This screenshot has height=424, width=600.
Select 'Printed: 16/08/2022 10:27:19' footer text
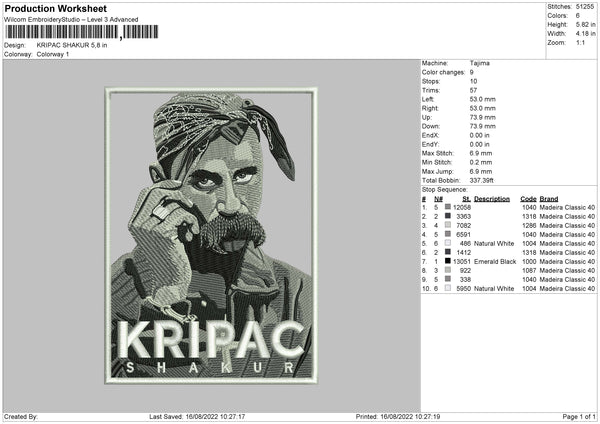398,416
